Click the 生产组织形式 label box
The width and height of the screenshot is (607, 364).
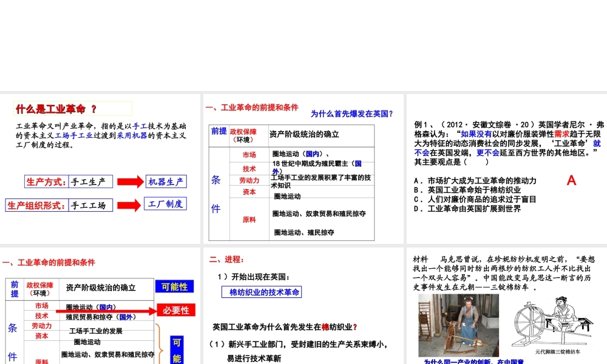click(36, 206)
